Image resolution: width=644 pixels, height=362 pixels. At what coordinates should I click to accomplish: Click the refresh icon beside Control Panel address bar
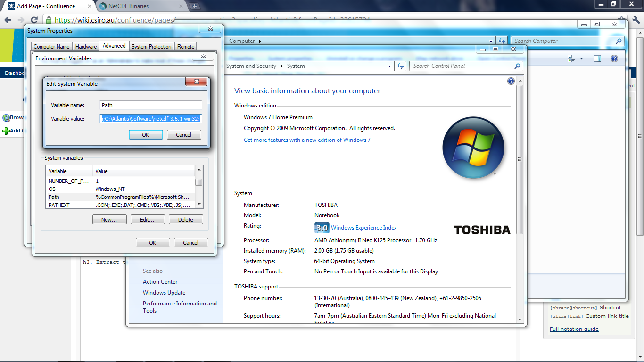(401, 66)
